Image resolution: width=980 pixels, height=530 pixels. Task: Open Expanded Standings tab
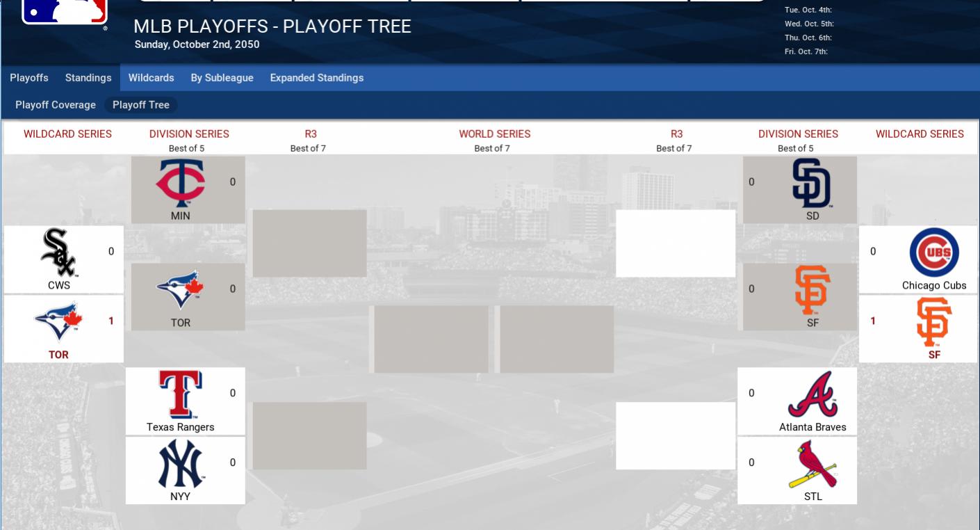coord(316,78)
